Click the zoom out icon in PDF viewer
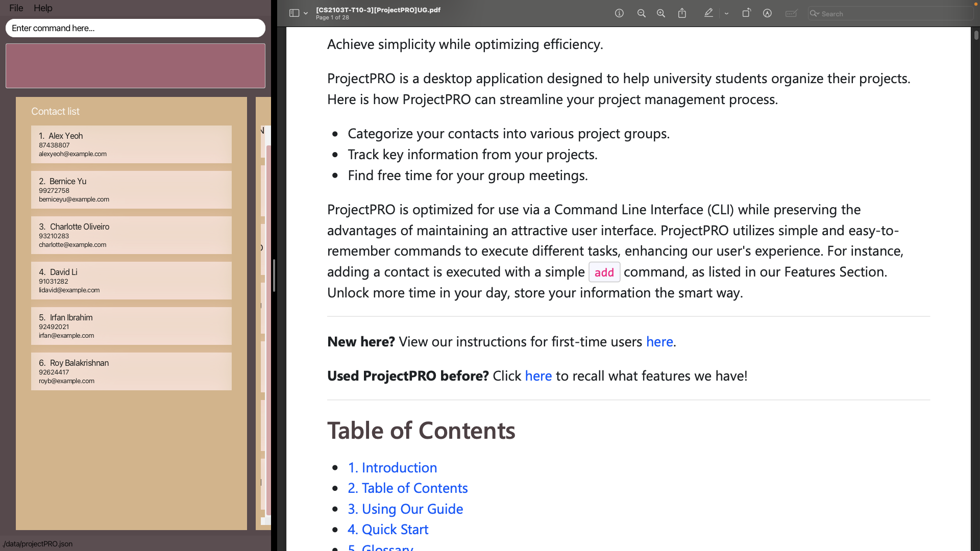 (x=640, y=13)
